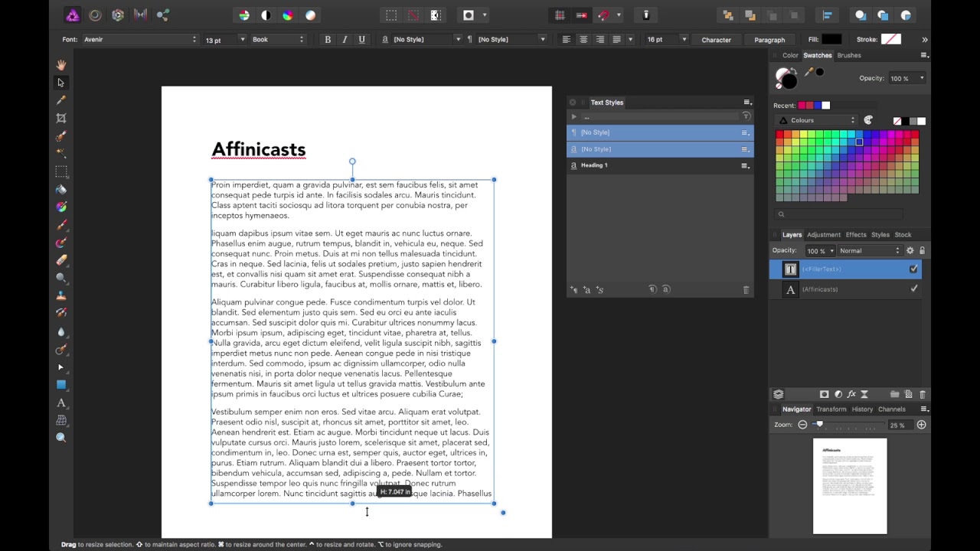Select the rectangular Marquee selection tool
Viewport: 980px width, 551px height.
coord(61,171)
